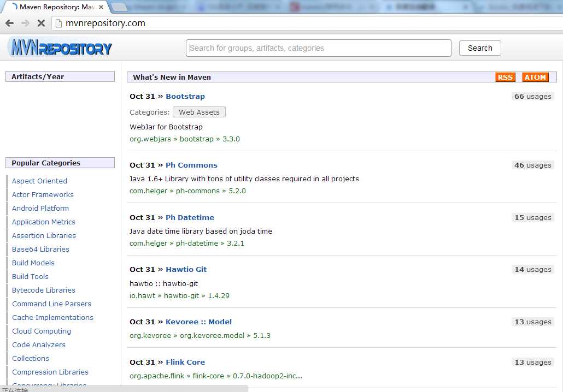
Task: Open Command Line Parsers category
Action: pos(52,304)
